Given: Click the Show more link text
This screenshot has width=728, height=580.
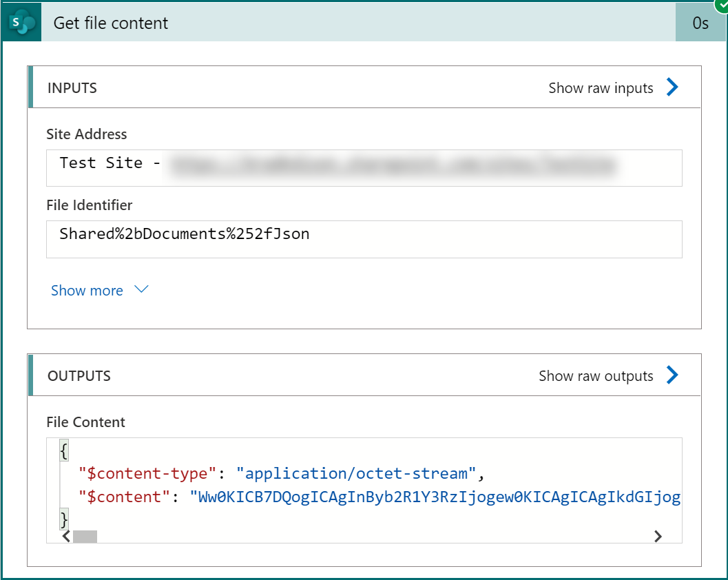Looking at the screenshot, I should click(87, 291).
